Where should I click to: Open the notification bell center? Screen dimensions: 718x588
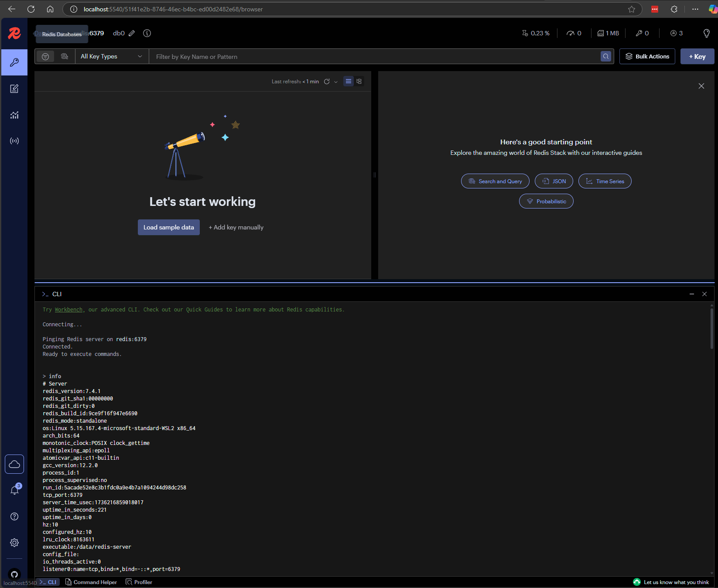(x=14, y=490)
